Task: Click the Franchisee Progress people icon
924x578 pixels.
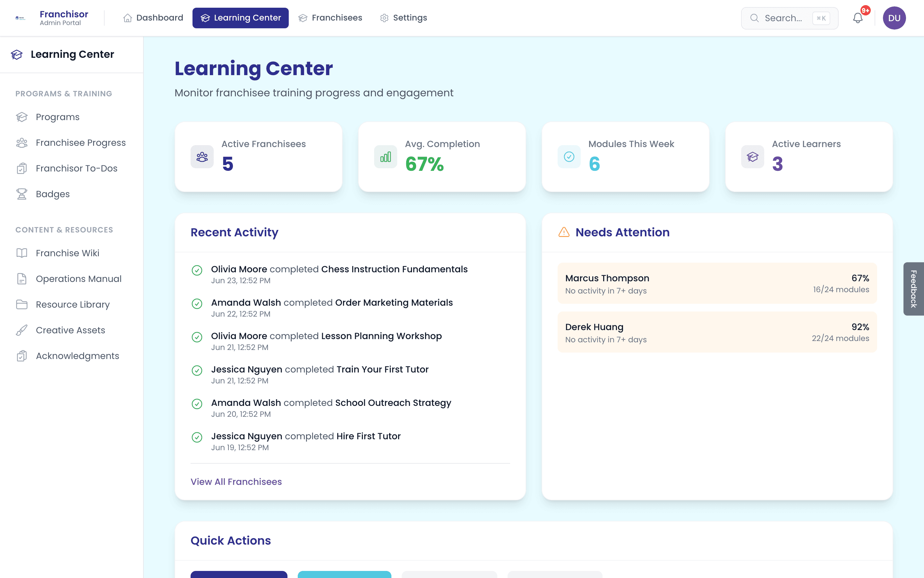Action: pos(22,143)
